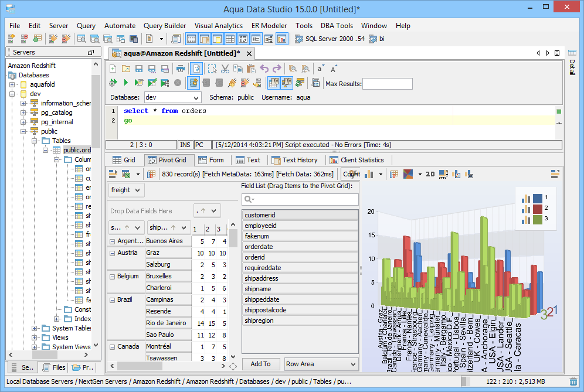584x392 pixels.
Task: Click the bar chart type icon
Action: pos(369,174)
